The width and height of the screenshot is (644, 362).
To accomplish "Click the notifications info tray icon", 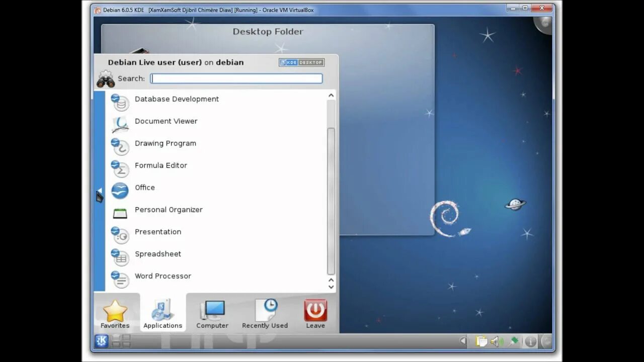I will pyautogui.click(x=530, y=341).
